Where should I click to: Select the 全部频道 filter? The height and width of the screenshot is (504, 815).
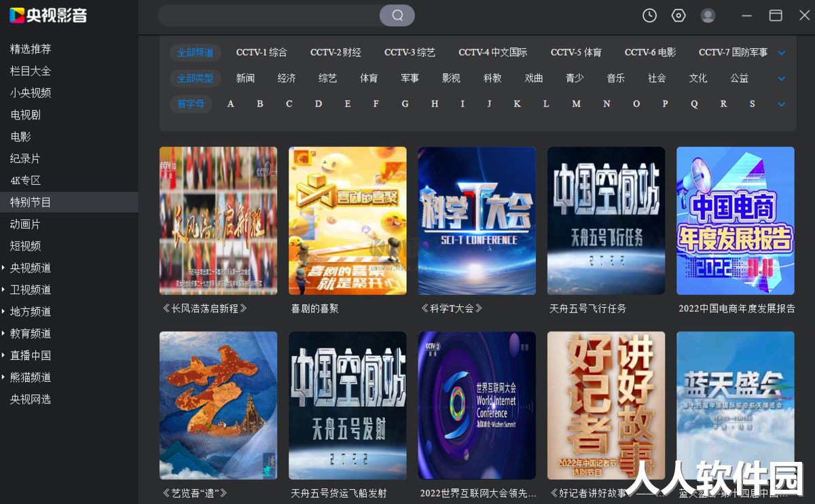tap(196, 52)
